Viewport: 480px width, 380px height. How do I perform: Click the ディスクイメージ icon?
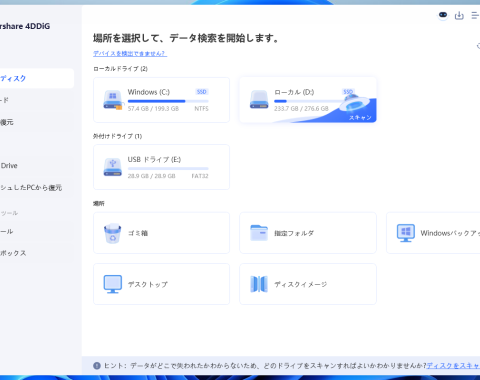[x=259, y=284]
